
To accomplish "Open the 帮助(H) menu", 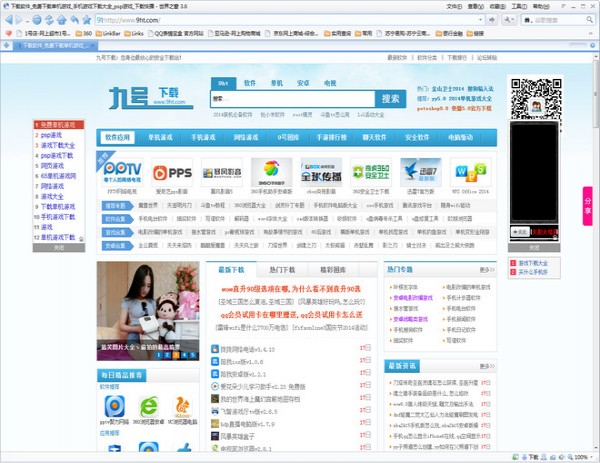I will [x=541, y=7].
